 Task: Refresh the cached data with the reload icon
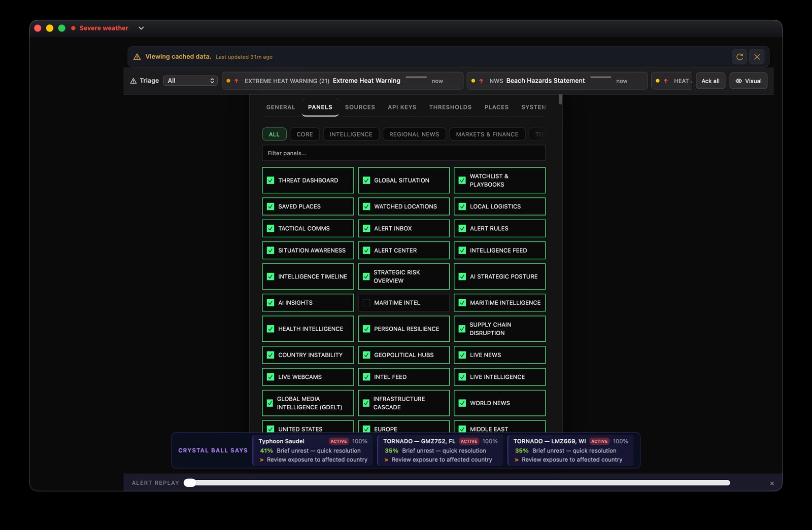pos(739,57)
